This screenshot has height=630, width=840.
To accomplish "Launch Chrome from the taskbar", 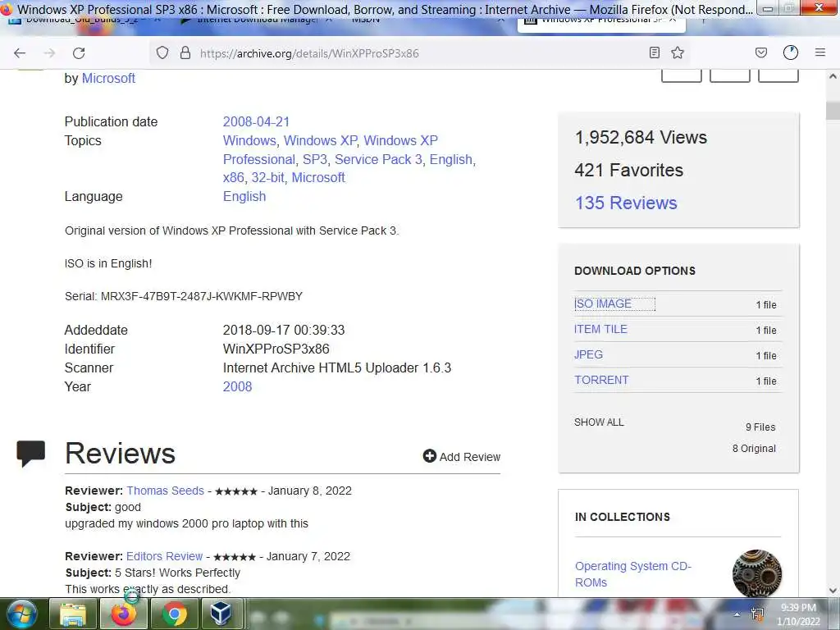I will tap(174, 614).
